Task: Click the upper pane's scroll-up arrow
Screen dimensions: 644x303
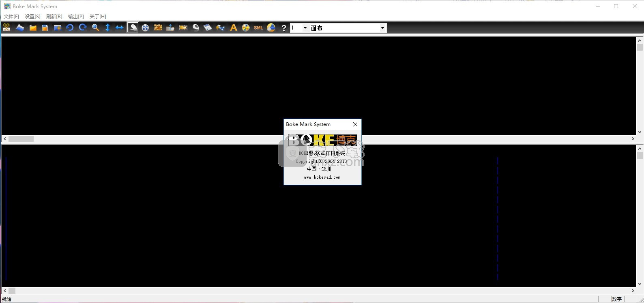Action: [x=640, y=40]
